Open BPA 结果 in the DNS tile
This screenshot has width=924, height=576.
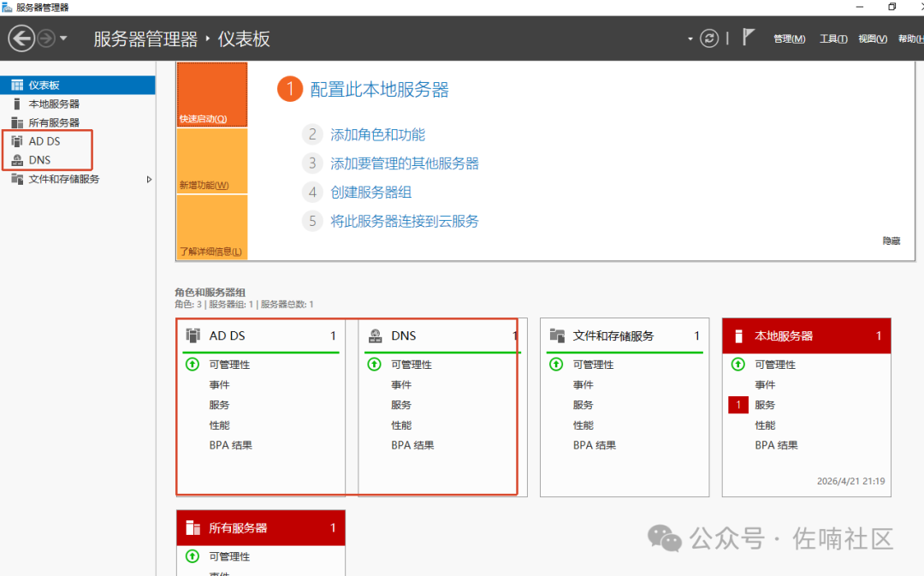[x=412, y=445]
